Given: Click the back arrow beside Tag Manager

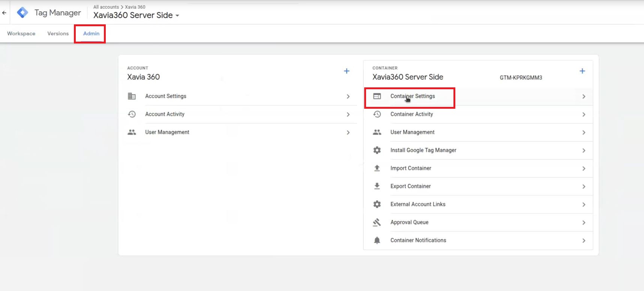Looking at the screenshot, I should 4,13.
